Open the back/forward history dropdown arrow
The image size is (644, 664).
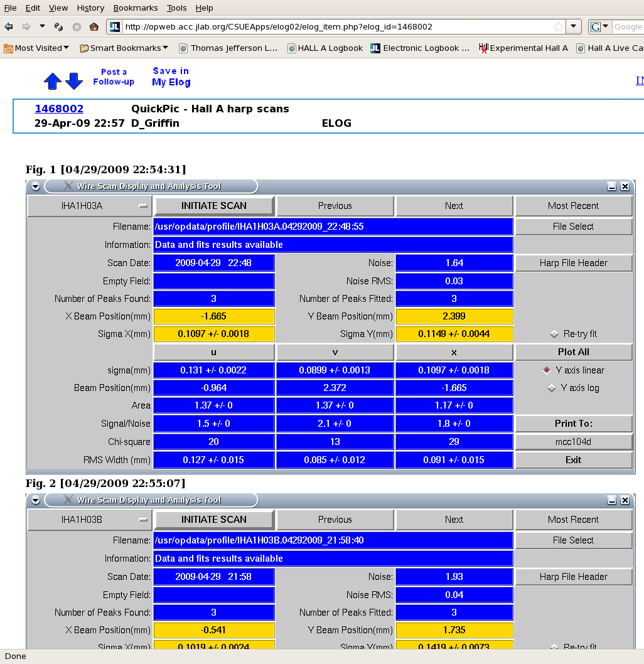(x=42, y=26)
